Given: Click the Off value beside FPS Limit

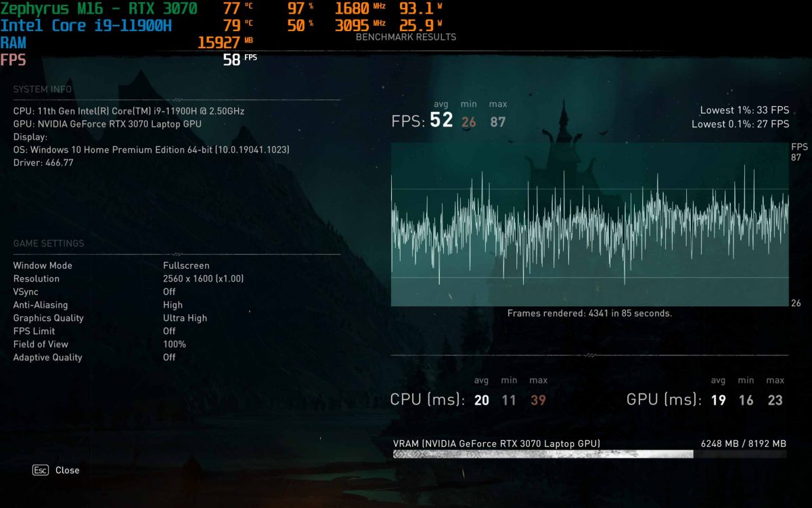Looking at the screenshot, I should (x=169, y=331).
